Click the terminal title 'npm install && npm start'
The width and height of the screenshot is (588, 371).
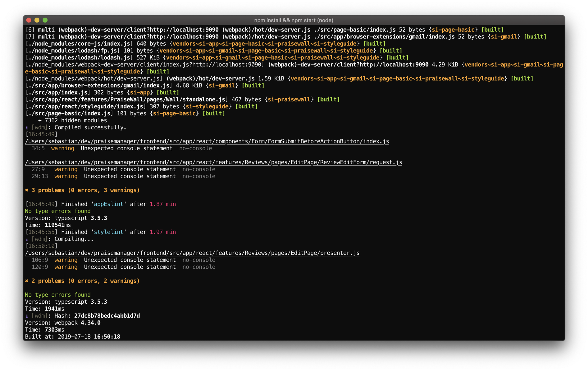coord(294,20)
